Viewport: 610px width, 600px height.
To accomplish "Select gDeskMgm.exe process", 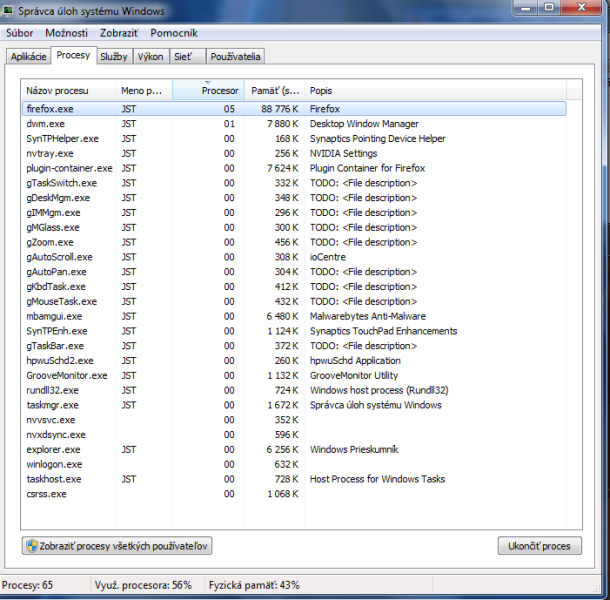I will (294, 198).
